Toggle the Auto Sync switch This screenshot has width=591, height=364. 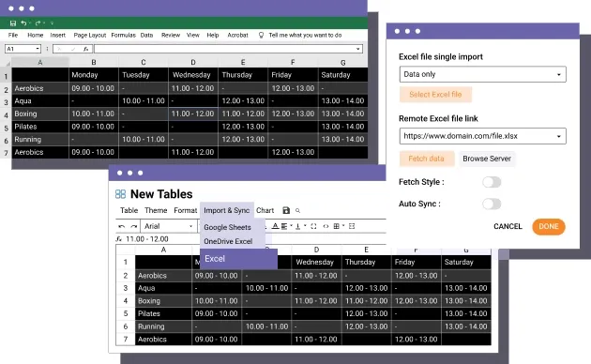pos(492,204)
